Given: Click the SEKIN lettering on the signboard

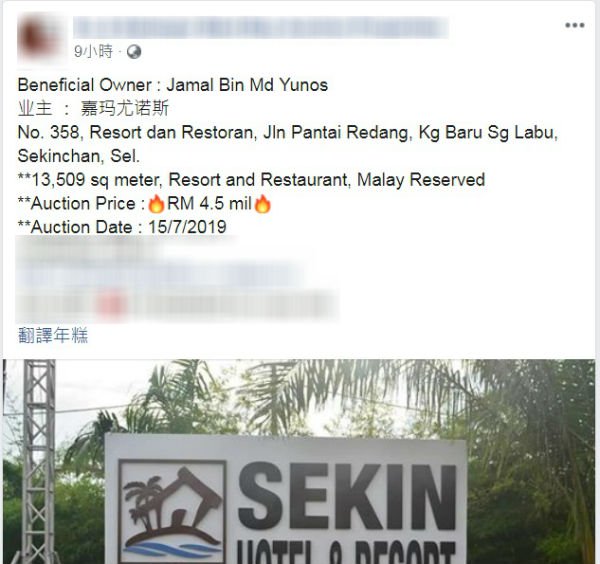Looking at the screenshot, I should pos(347,497).
